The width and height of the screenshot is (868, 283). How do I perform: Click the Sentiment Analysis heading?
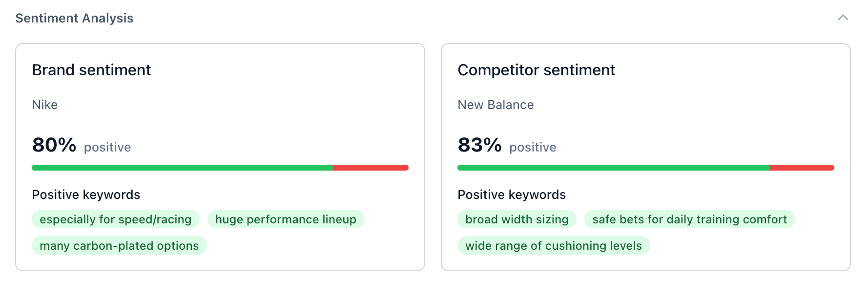click(74, 18)
